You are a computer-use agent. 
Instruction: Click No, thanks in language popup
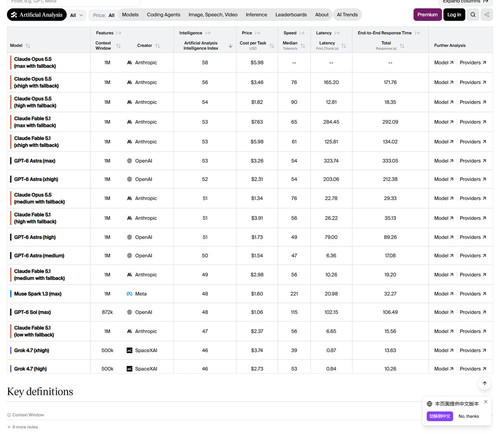click(469, 416)
